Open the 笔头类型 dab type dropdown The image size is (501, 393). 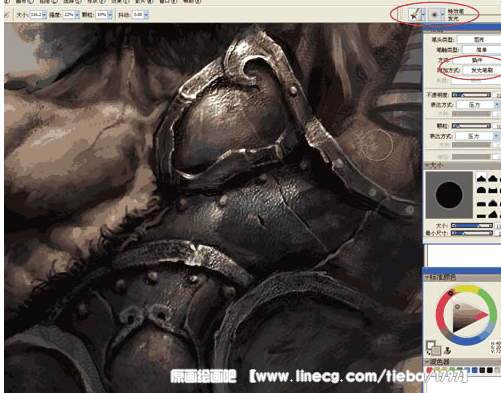(479, 39)
